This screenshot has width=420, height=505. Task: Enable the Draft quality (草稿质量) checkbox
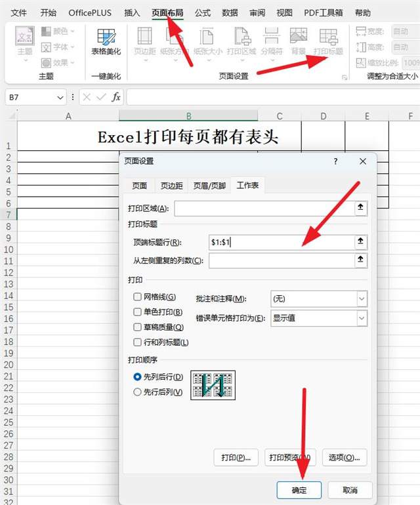[x=137, y=327]
